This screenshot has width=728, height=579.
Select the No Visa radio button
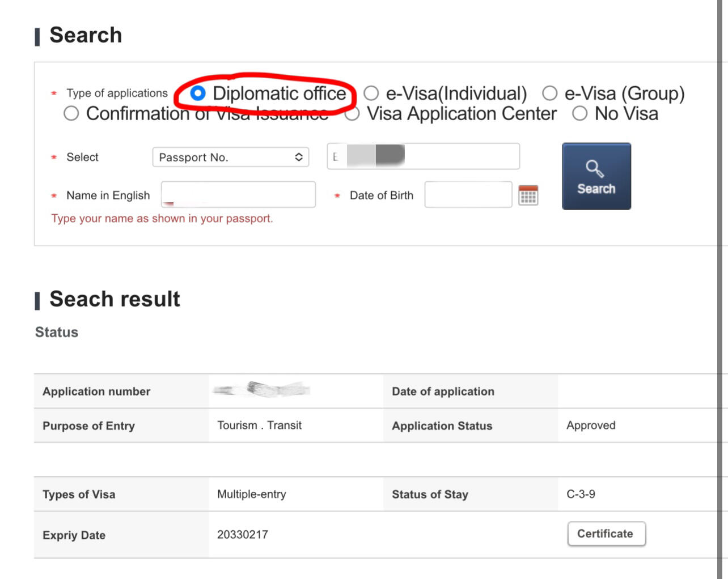pos(579,113)
